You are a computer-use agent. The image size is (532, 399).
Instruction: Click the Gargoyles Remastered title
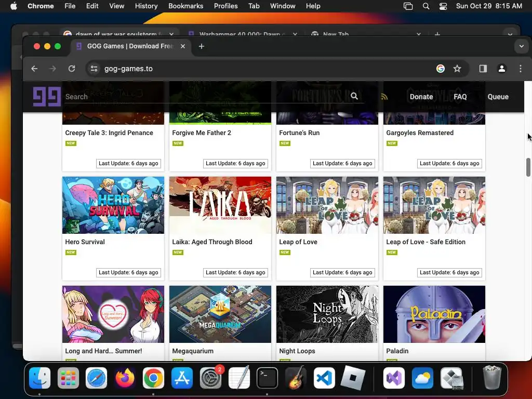(x=420, y=132)
